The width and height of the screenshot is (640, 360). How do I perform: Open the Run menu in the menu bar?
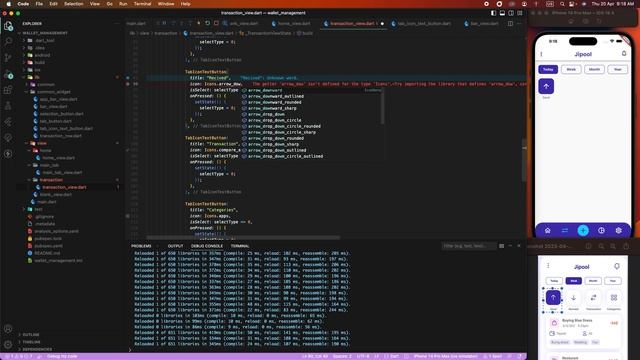click(123, 4)
